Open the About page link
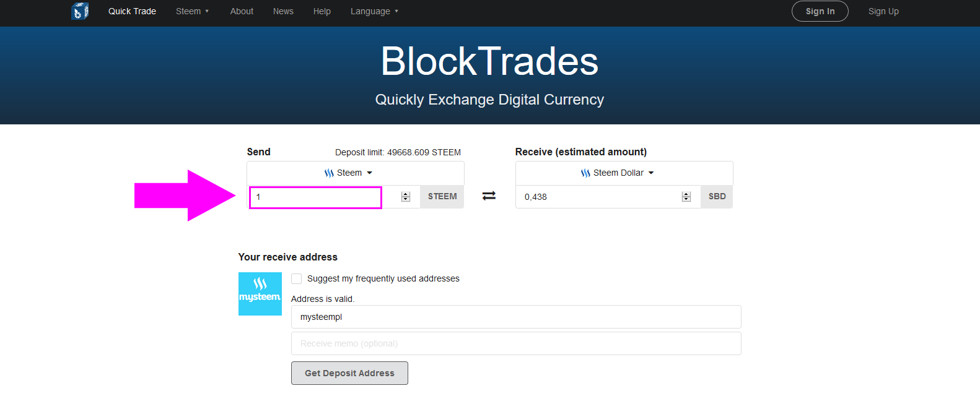 click(x=242, y=11)
